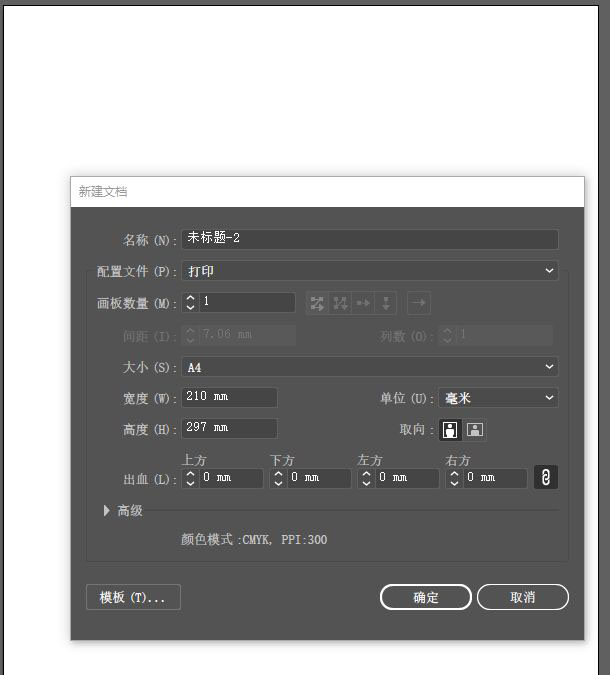Cancel with the 取消 button
The image size is (610, 675).
tap(523, 597)
